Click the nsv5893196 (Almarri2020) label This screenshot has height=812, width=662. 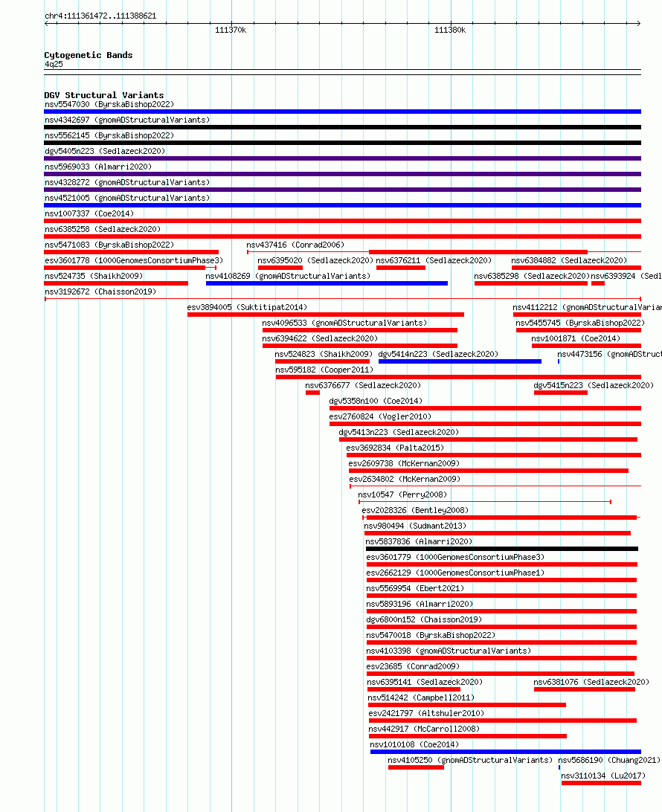(420, 604)
